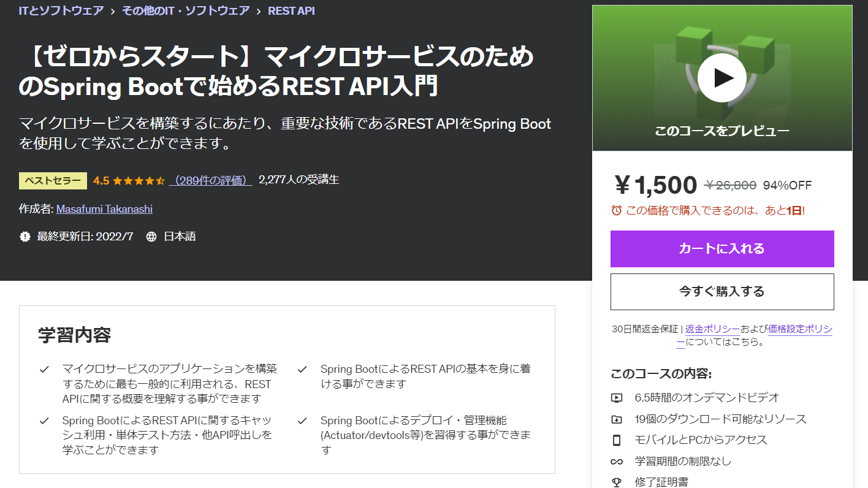Screen dimensions: 868x488
Task: Click the 94%OFF discount text
Action: (788, 185)
